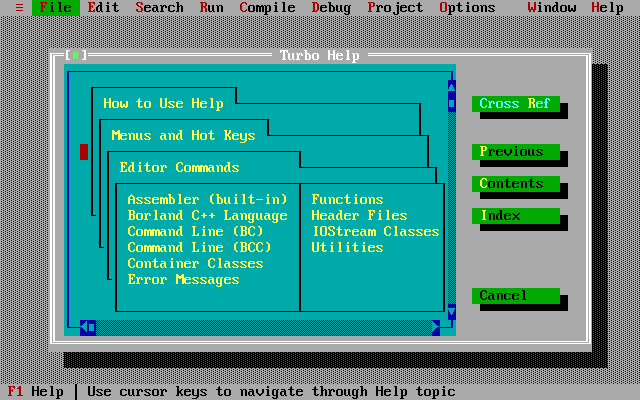Open the Search menu
The image size is (640, 400).
pyautogui.click(x=160, y=8)
